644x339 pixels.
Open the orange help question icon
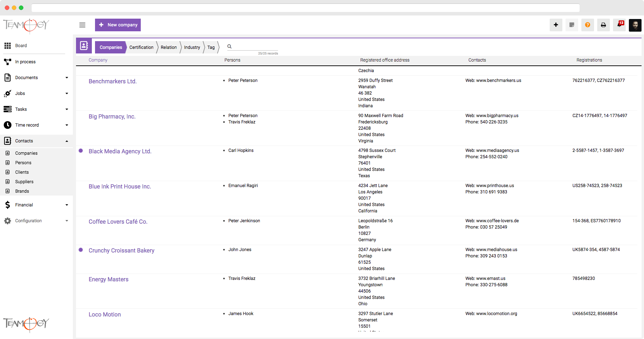coord(587,25)
